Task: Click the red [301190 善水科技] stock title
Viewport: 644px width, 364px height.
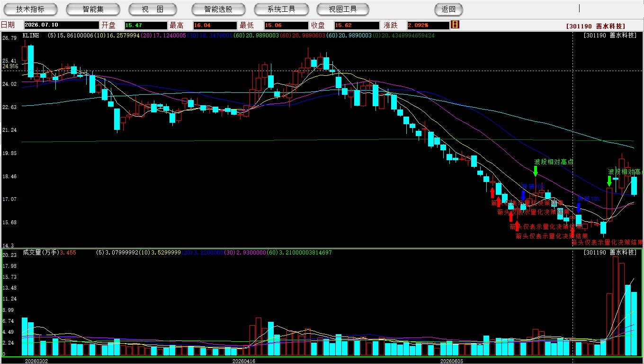Action: pyautogui.click(x=596, y=27)
